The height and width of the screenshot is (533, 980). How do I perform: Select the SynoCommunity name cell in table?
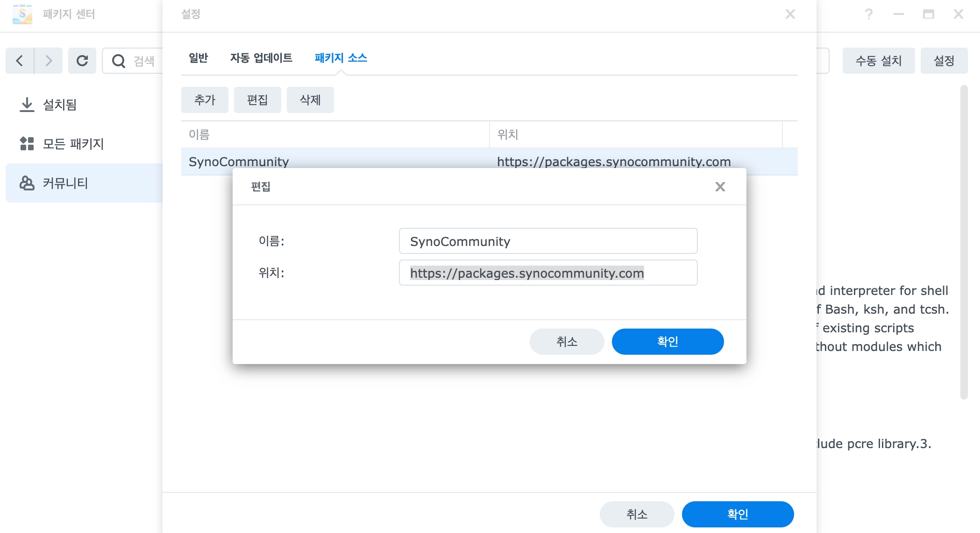pyautogui.click(x=335, y=161)
